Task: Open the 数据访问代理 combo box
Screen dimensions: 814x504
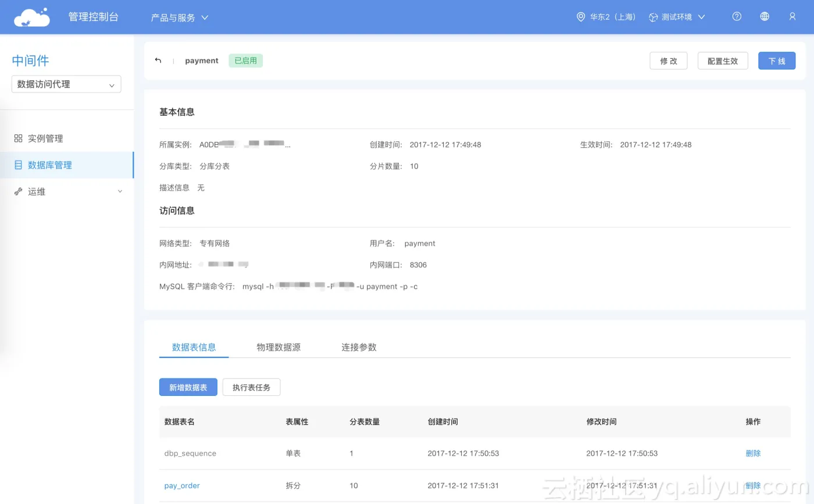Action: click(66, 84)
